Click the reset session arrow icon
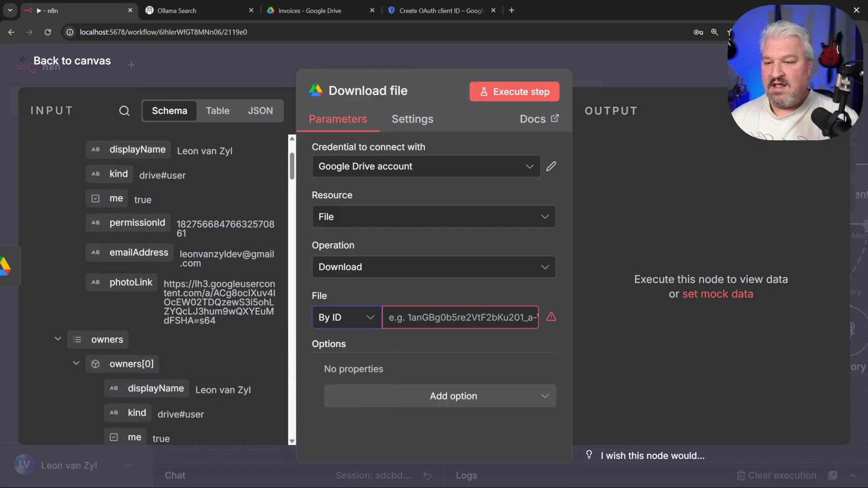This screenshot has width=868, height=488. coord(427,475)
